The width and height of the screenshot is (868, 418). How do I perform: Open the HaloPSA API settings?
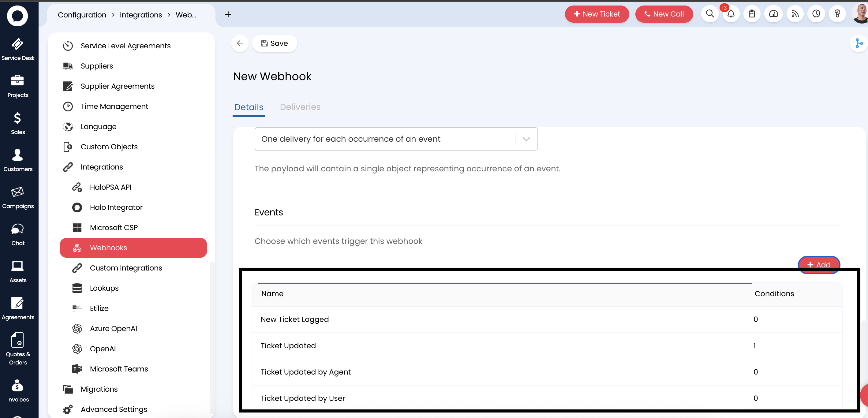pyautogui.click(x=111, y=187)
